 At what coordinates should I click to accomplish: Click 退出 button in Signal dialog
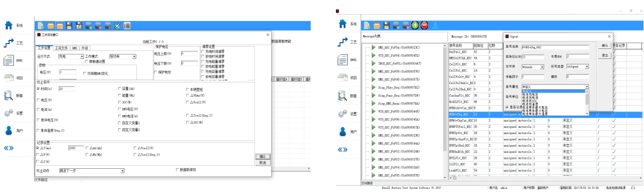pyautogui.click(x=605, y=55)
